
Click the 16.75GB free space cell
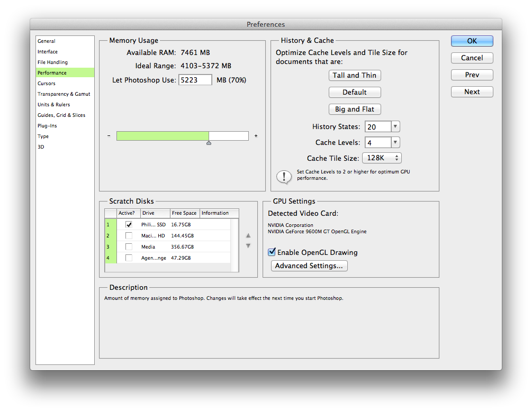point(181,225)
